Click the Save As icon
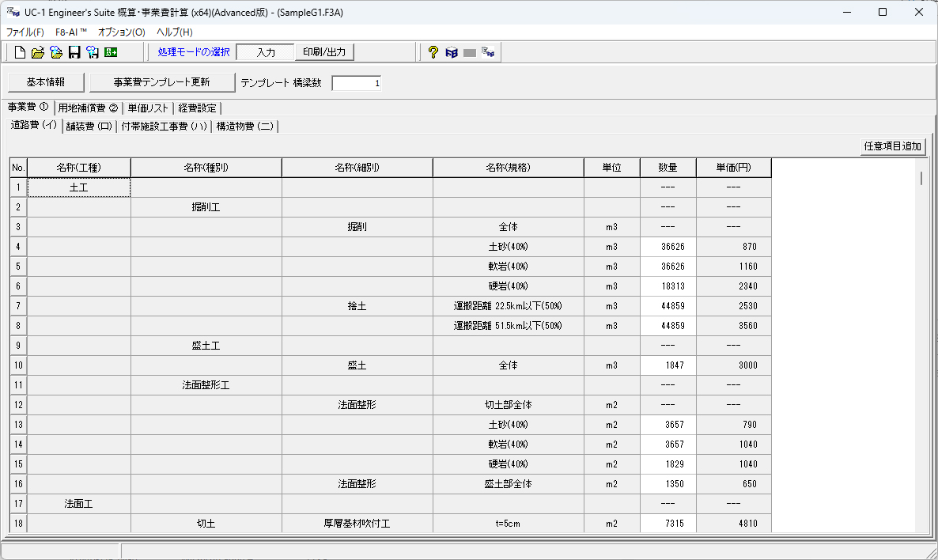This screenshot has width=938, height=560. [92, 52]
